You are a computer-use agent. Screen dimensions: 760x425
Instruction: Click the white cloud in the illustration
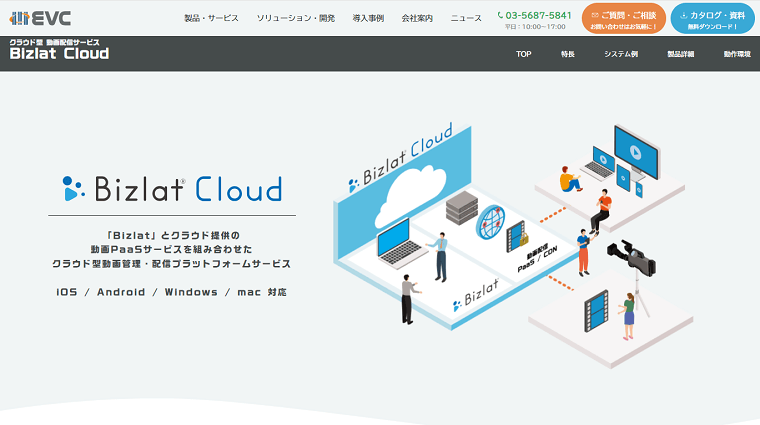(x=410, y=195)
